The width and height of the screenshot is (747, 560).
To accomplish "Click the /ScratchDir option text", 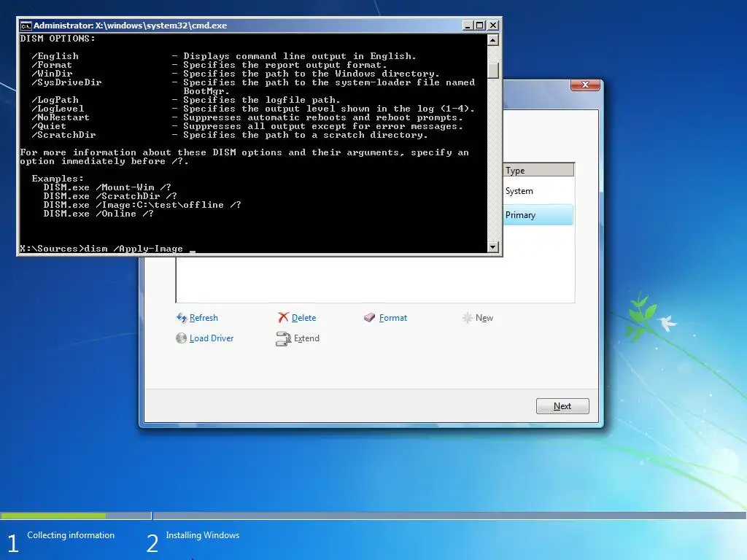I will pyautogui.click(x=64, y=135).
